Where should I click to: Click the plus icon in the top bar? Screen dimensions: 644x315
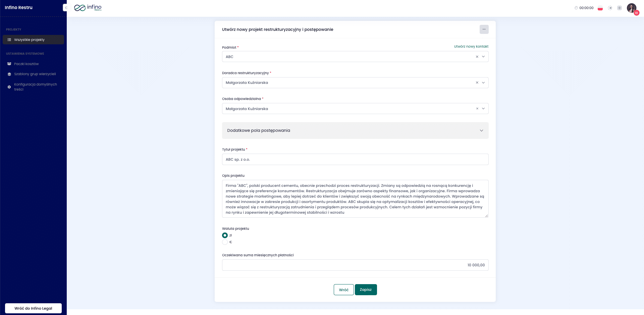coord(620,8)
